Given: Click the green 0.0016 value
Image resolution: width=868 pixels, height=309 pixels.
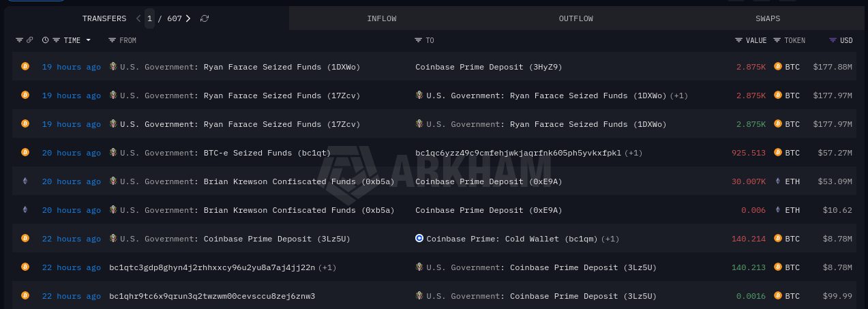Looking at the screenshot, I should (x=751, y=296).
